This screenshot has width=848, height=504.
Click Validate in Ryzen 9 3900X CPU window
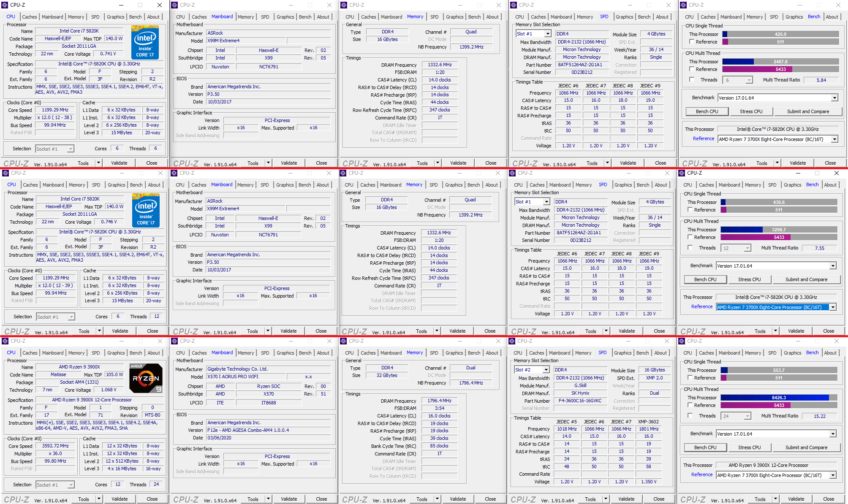pyautogui.click(x=120, y=499)
